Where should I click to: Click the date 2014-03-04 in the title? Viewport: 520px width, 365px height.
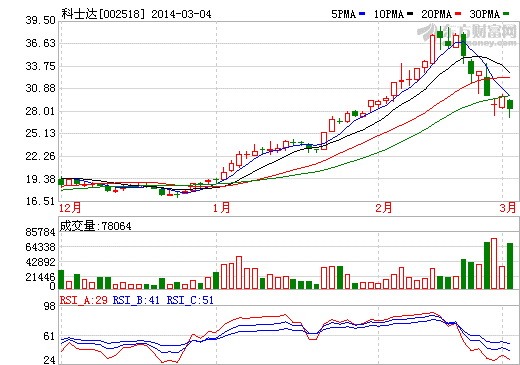[x=181, y=14]
